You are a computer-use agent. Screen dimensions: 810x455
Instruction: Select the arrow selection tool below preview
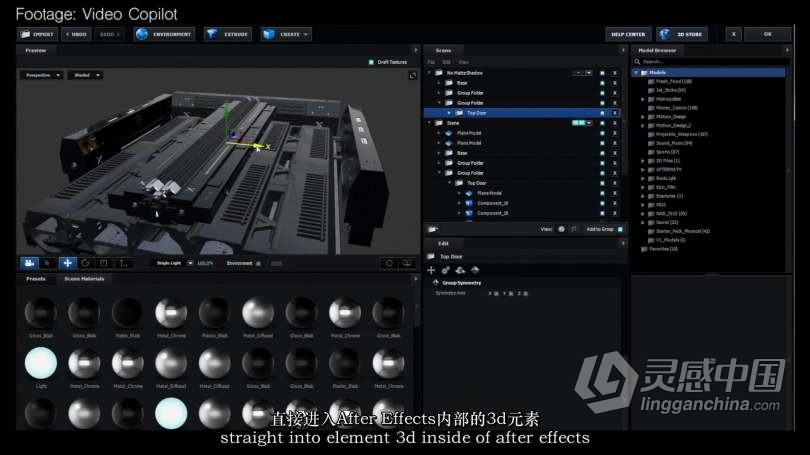[x=48, y=263]
